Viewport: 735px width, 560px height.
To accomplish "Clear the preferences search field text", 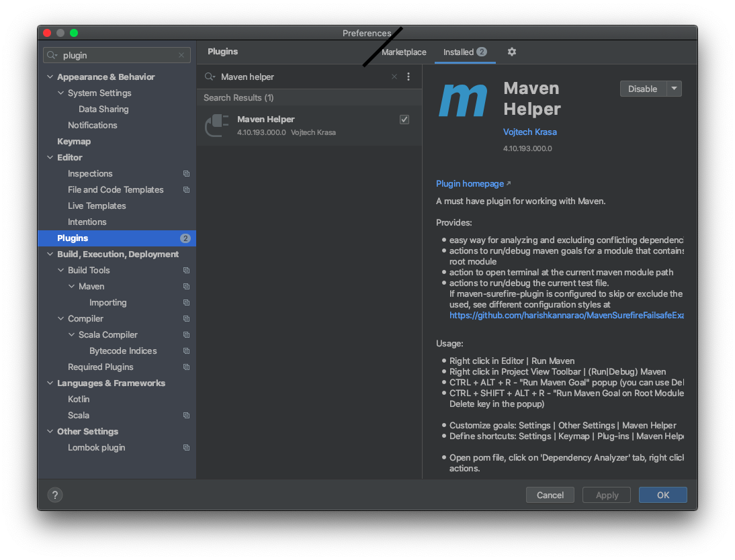I will pos(181,55).
